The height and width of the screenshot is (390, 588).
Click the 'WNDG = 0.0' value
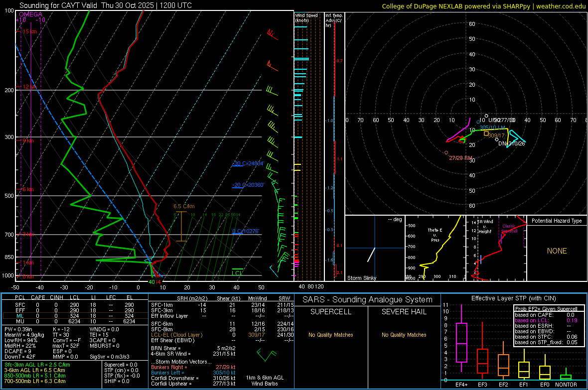pos(104,329)
